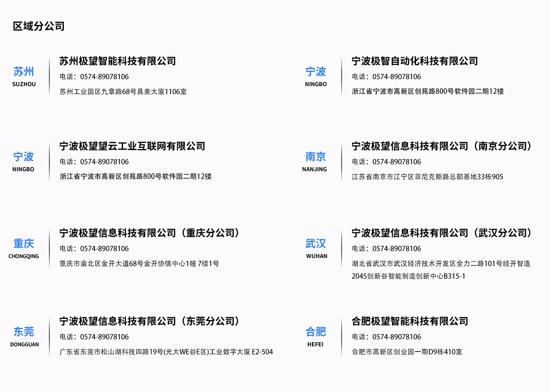Click Chongqing address 金开大道68号金开协信中心

point(139,264)
